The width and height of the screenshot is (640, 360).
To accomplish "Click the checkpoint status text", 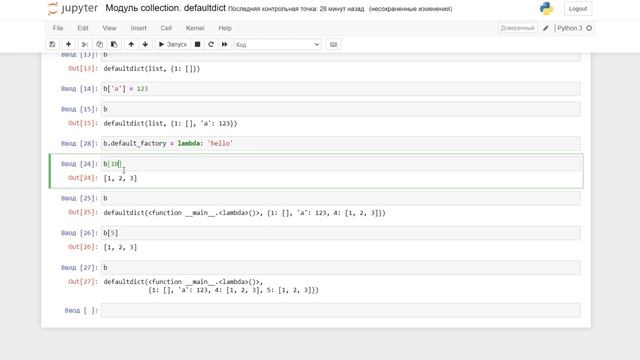I will click(296, 9).
